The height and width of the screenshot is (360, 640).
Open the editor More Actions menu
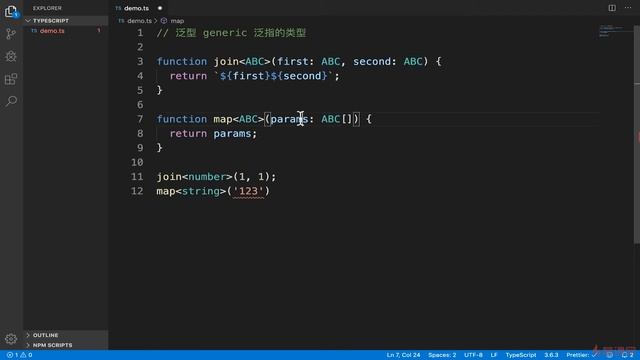click(628, 8)
